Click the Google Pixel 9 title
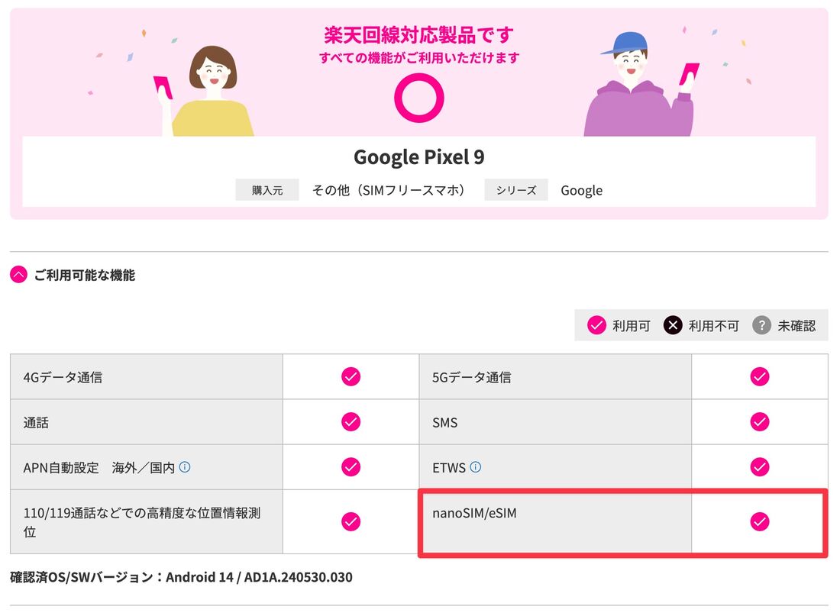This screenshot has width=840, height=616. [419, 157]
